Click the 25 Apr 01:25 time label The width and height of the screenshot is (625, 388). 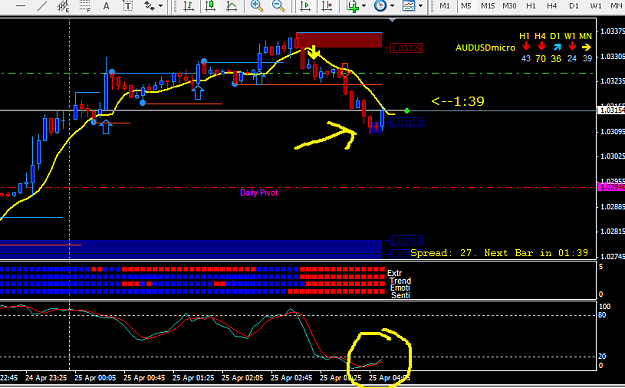click(x=193, y=378)
